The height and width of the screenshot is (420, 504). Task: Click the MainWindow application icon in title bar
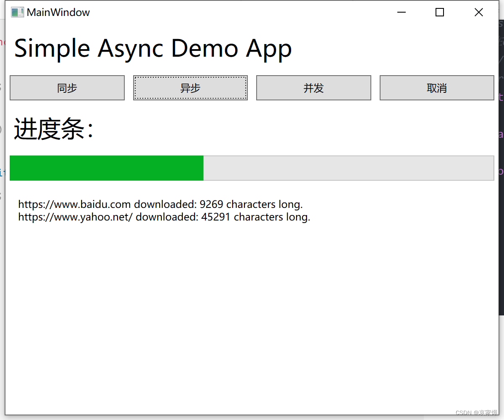pyautogui.click(x=17, y=12)
